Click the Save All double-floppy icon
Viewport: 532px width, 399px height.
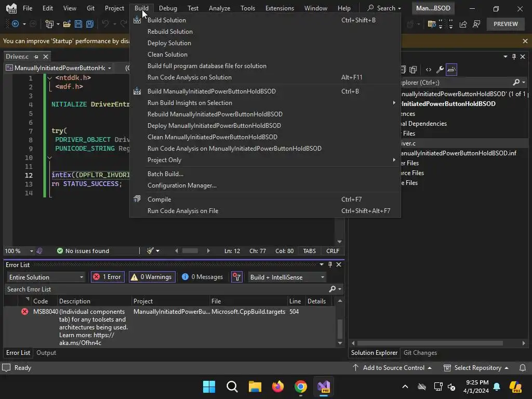[89, 24]
